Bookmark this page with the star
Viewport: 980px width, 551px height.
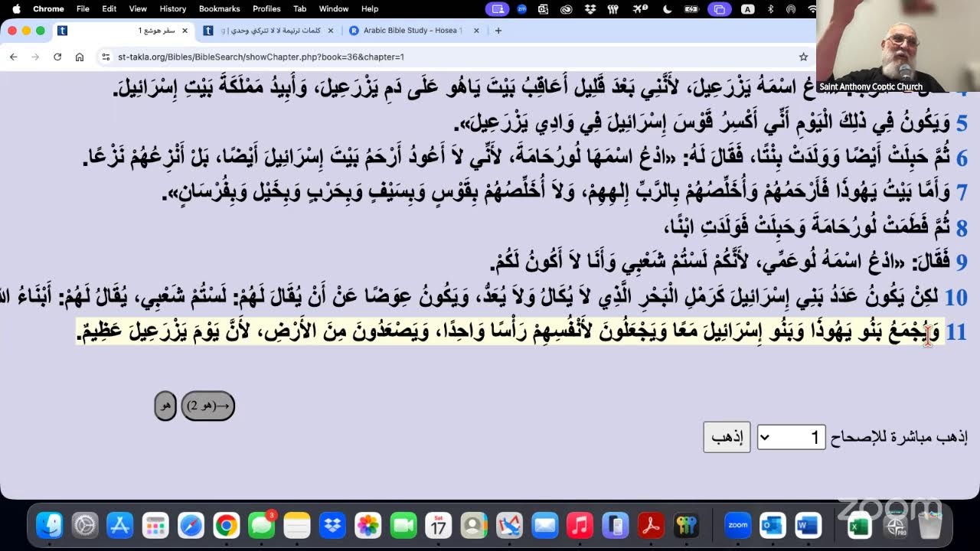(x=803, y=57)
